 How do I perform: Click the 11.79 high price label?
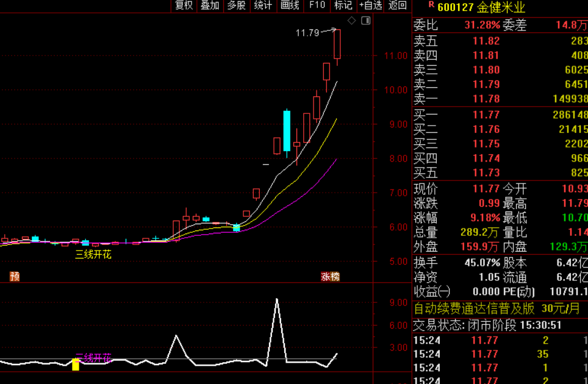(307, 33)
